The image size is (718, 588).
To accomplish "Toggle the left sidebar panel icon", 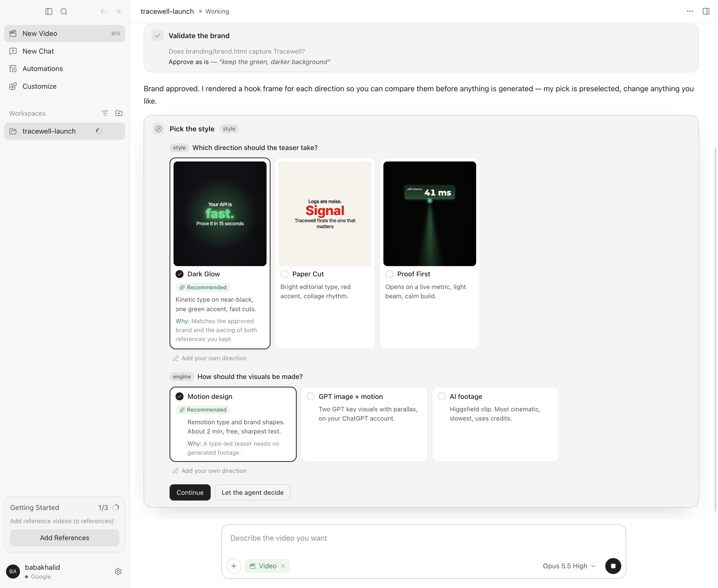I will (49, 12).
